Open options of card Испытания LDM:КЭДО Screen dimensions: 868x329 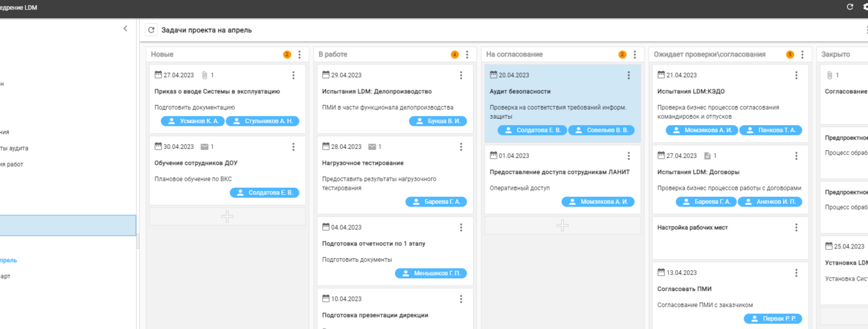click(796, 75)
